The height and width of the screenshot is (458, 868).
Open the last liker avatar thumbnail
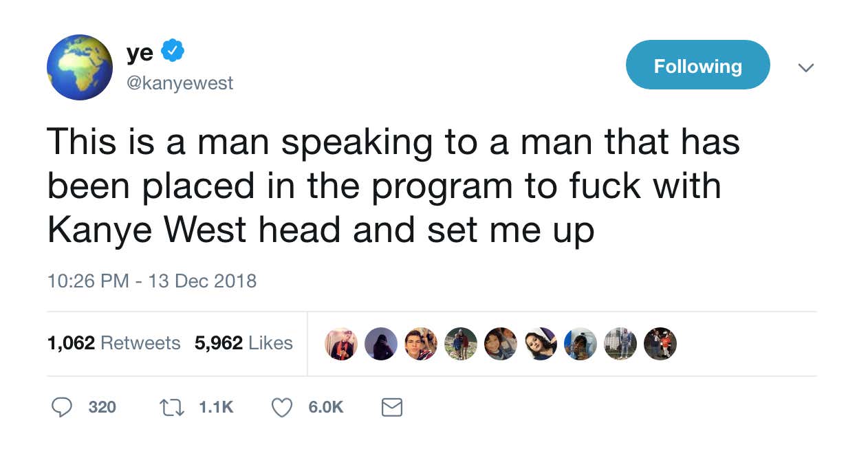[x=660, y=343]
